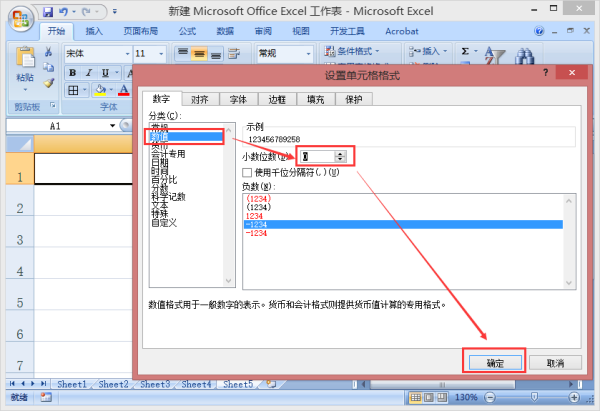Select 自定义 in category list
600x411 pixels.
[164, 222]
